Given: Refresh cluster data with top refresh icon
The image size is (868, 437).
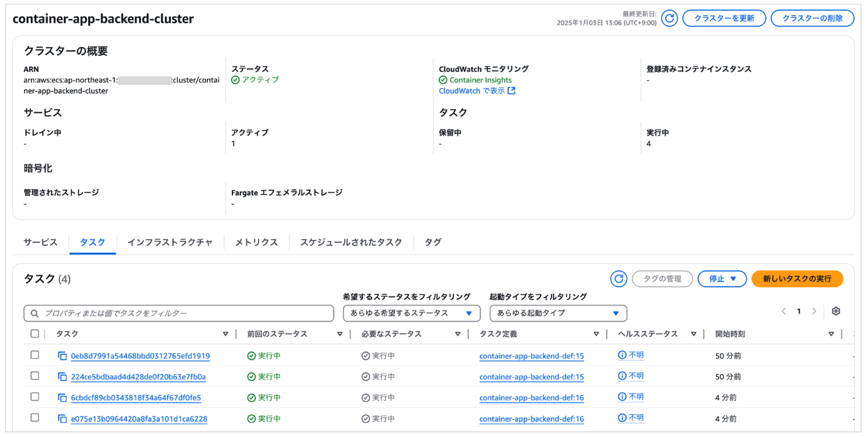Looking at the screenshot, I should 669,19.
